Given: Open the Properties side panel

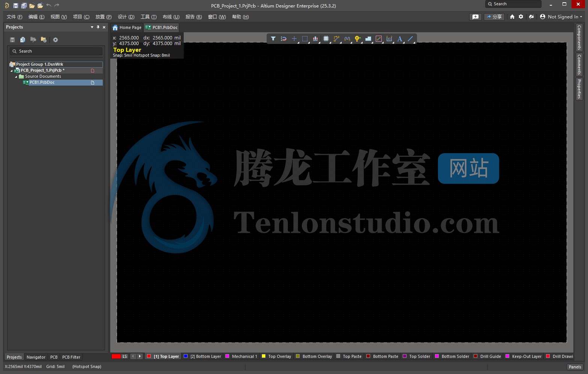Looking at the screenshot, I should coord(579,89).
